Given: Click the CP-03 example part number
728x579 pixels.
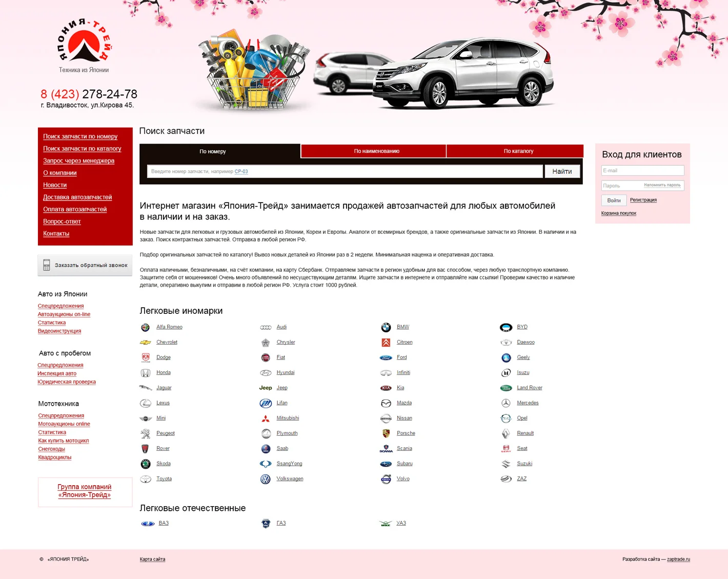Looking at the screenshot, I should [241, 171].
